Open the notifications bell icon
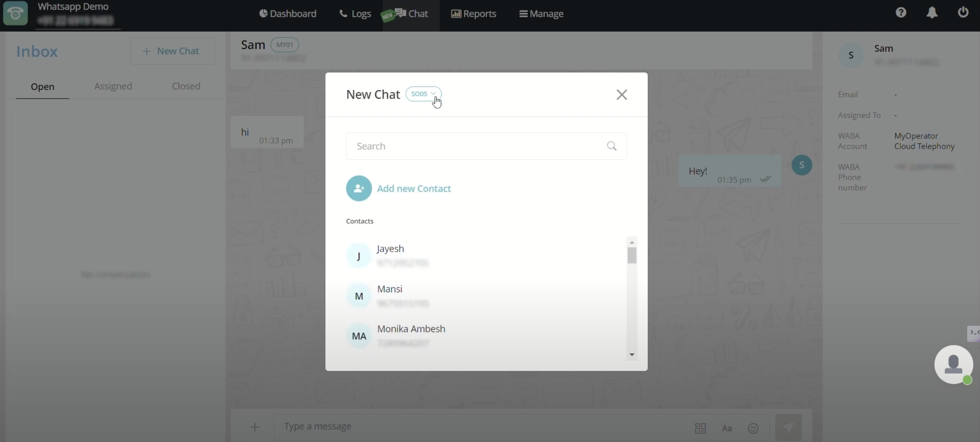Viewport: 980px width, 442px height. click(x=932, y=13)
